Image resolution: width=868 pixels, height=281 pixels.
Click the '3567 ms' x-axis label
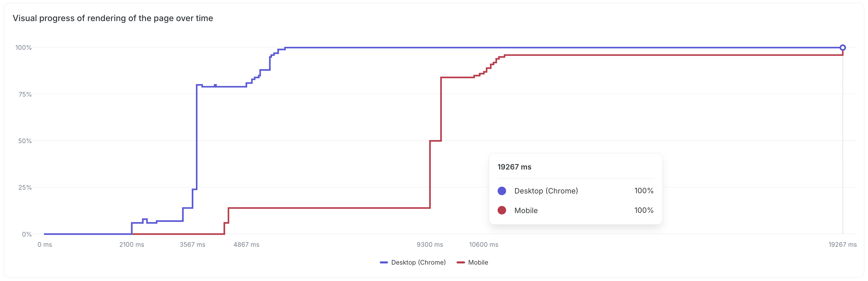click(x=192, y=245)
